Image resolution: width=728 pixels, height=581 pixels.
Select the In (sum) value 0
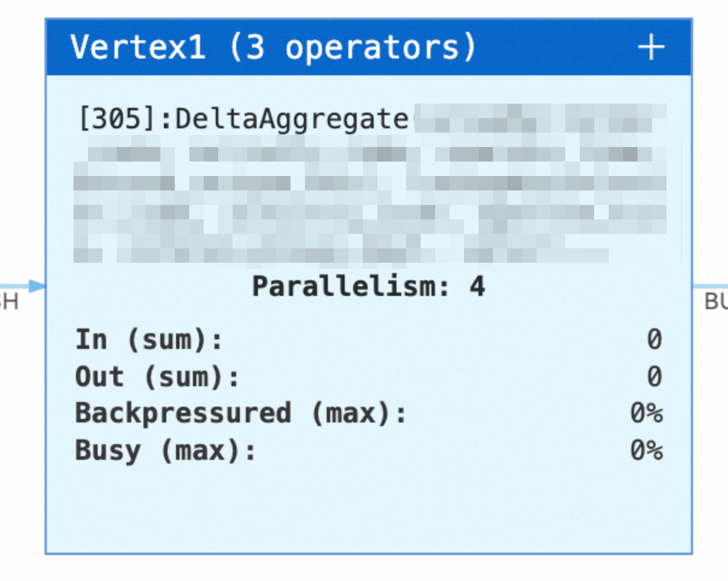654,340
